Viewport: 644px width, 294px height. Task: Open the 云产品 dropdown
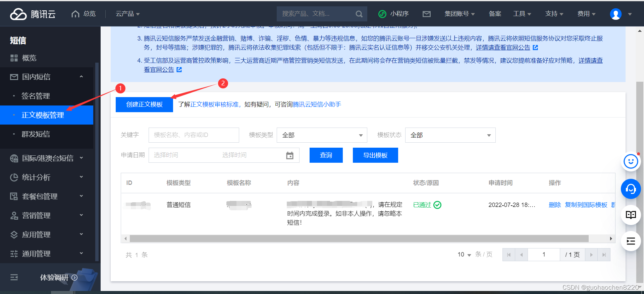(128, 14)
